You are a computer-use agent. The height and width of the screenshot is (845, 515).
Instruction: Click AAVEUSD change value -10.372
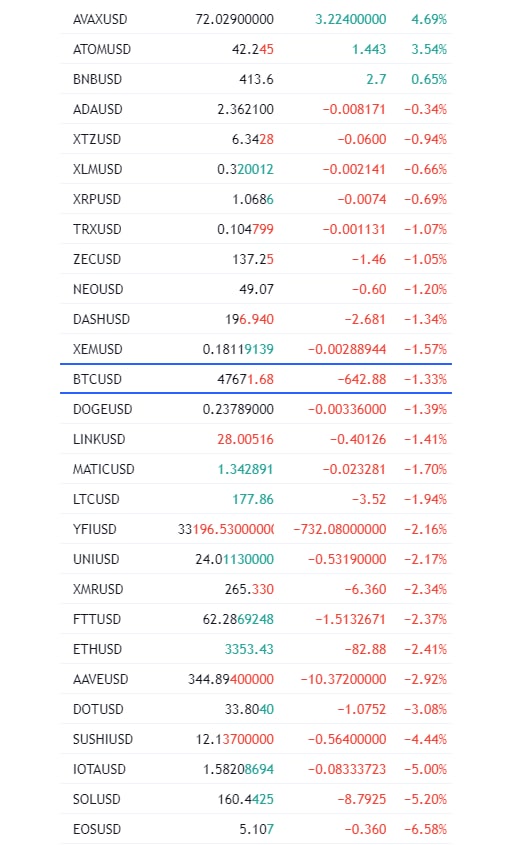pyautogui.click(x=343, y=679)
